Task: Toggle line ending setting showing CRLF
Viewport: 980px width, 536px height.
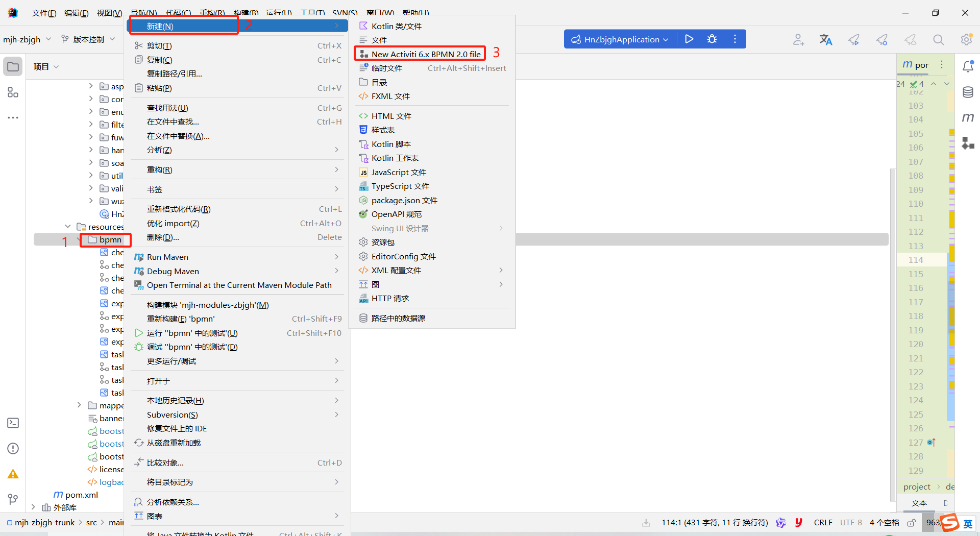Action: [x=823, y=523]
